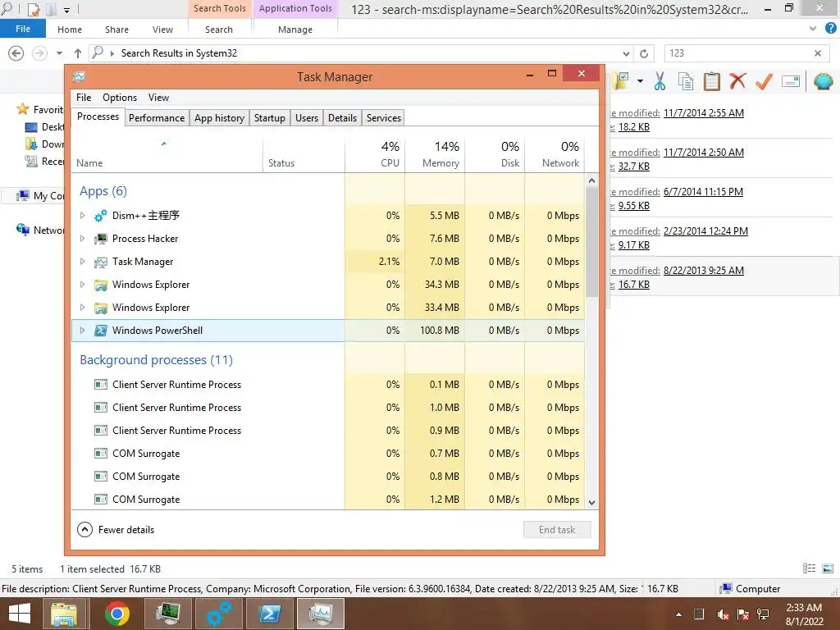Open Task Manager View menu
This screenshot has width=840, height=630.
[x=158, y=98]
